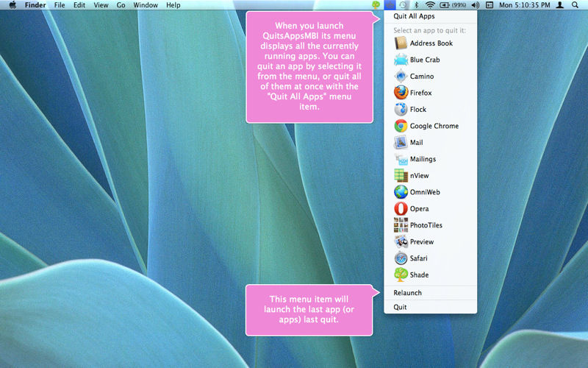Click the PhotoTiles grid icon
This screenshot has height=368, width=588.
point(401,225)
